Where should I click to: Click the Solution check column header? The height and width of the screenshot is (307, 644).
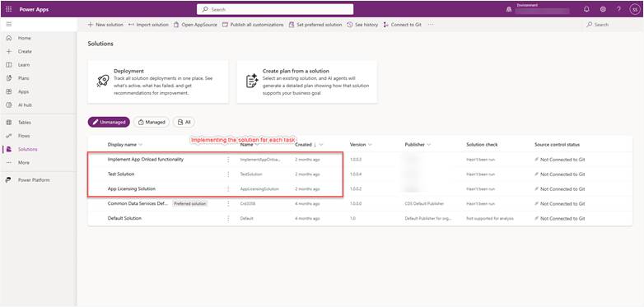pos(482,145)
